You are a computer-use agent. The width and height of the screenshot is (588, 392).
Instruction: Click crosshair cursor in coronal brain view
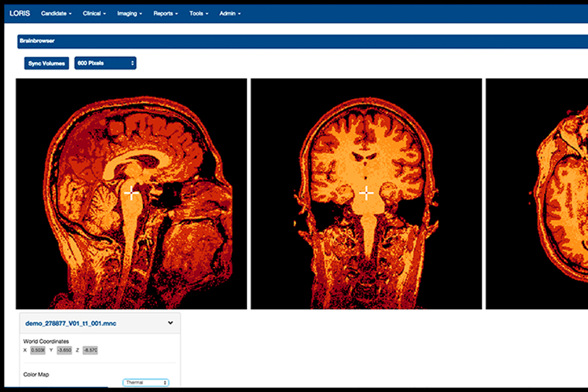(366, 192)
